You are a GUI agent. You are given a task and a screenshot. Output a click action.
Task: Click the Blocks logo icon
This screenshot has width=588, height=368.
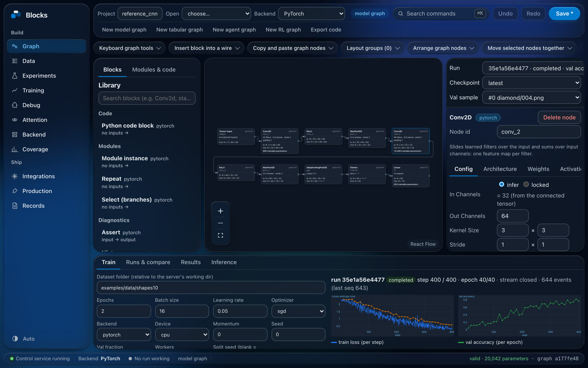coord(16,15)
